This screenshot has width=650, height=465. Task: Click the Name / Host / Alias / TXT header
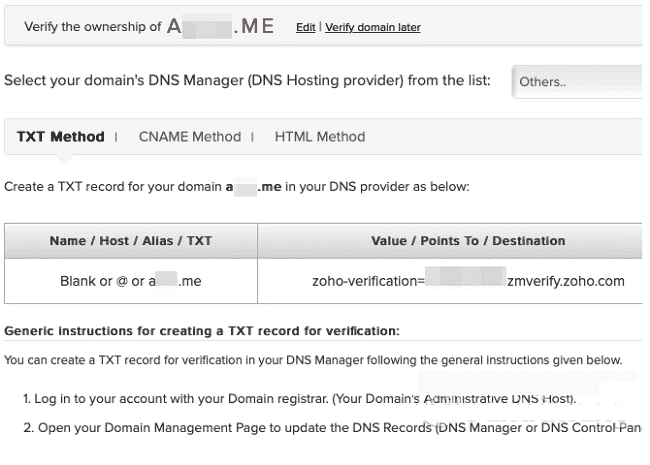130,241
